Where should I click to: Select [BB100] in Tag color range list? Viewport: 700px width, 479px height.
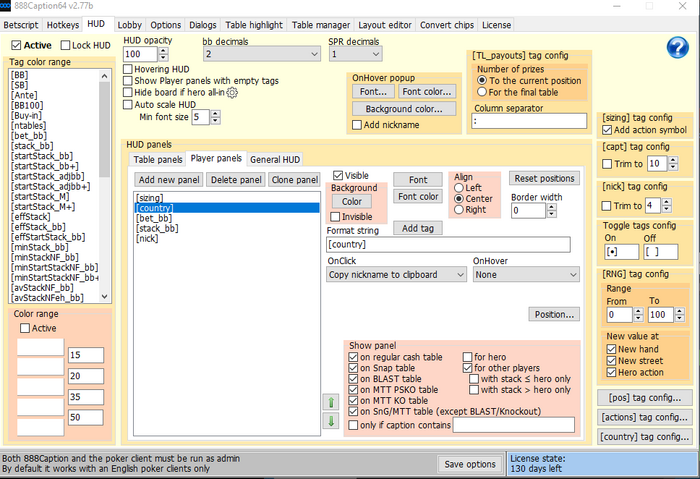point(27,105)
